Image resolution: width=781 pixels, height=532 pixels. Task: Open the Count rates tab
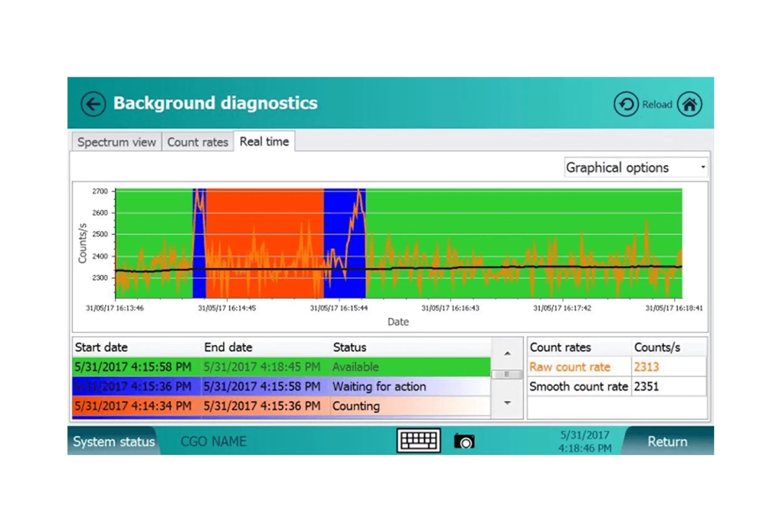coord(197,142)
